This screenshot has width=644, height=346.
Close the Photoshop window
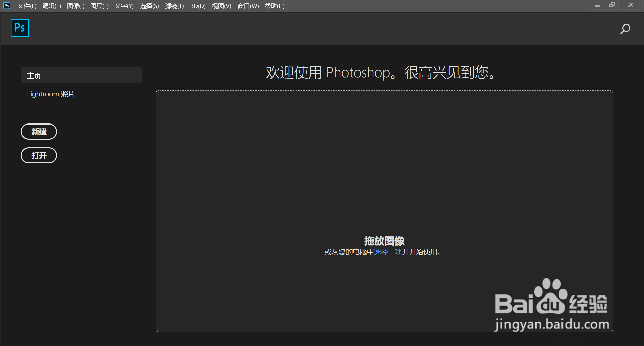(631, 5)
